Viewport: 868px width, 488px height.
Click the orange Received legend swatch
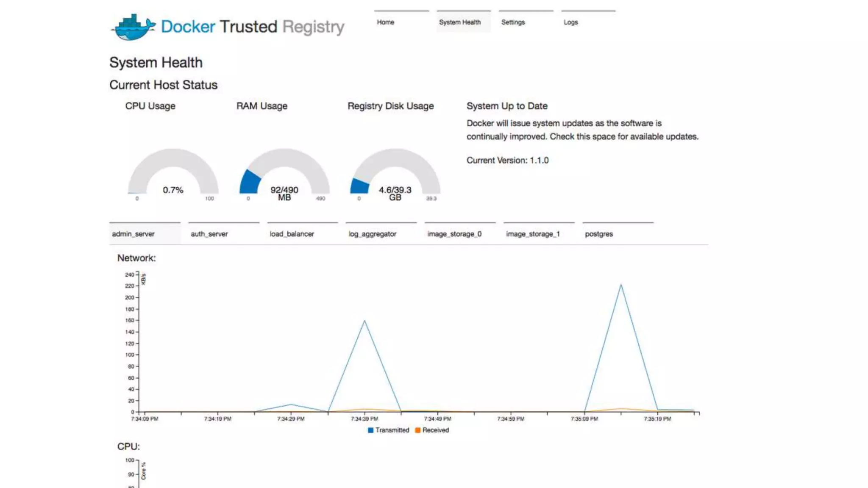[417, 430]
